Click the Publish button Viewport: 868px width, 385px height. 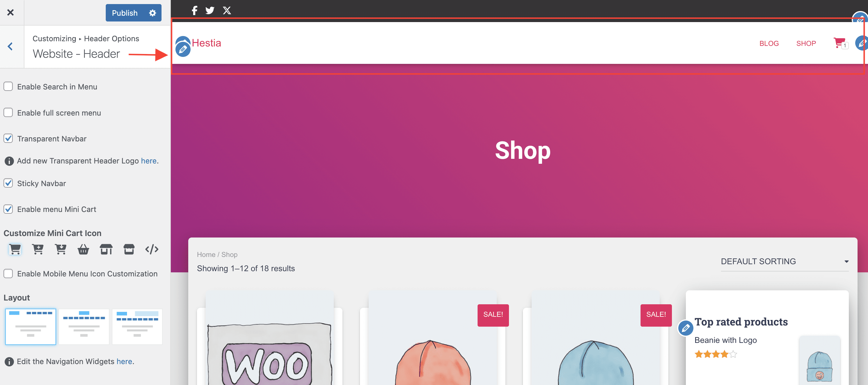[125, 13]
